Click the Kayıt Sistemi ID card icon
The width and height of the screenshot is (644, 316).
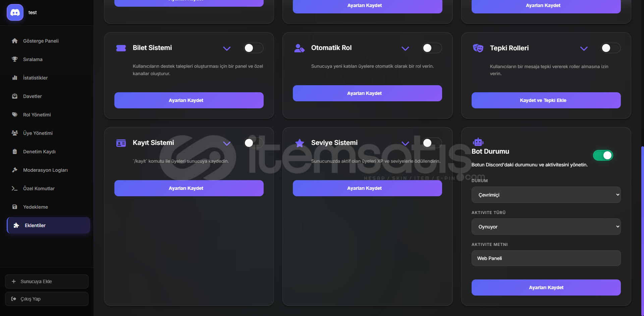point(121,143)
